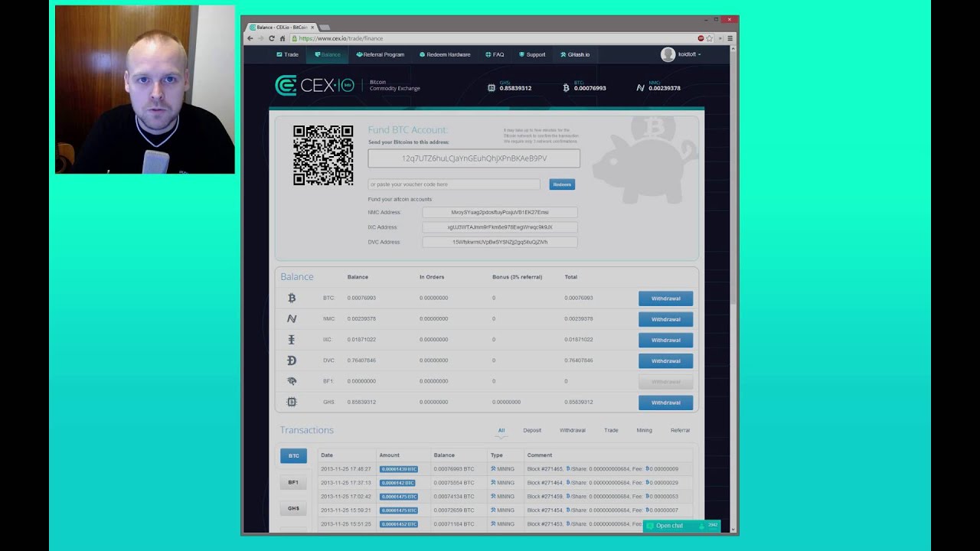Click the NMC icon in header

(x=640, y=88)
